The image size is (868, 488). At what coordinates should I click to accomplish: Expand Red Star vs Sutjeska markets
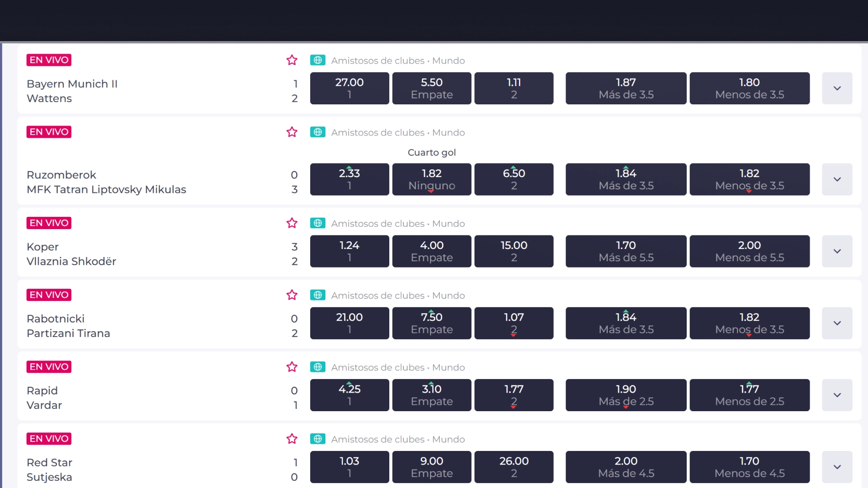tap(837, 467)
